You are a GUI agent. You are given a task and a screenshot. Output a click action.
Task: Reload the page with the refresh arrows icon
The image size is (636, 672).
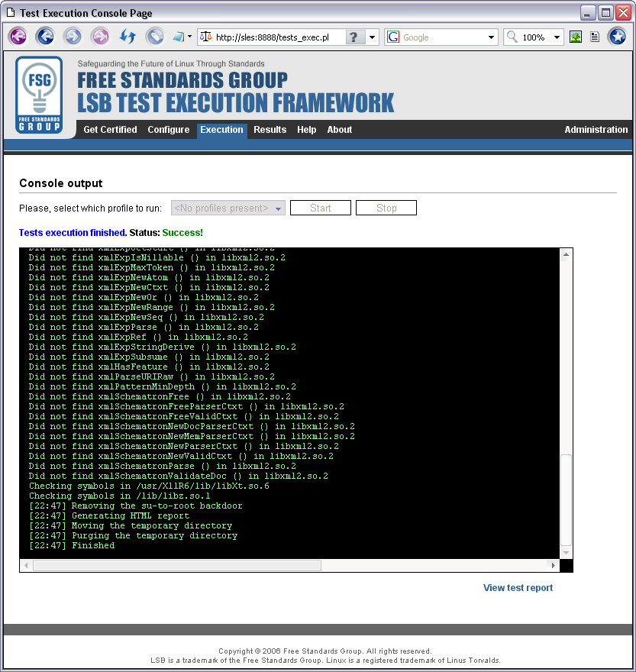[128, 37]
